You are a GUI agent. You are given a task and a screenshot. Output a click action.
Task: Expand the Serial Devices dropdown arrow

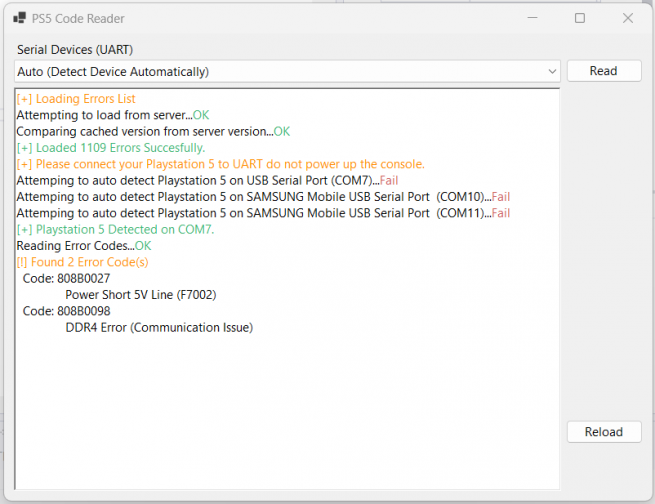pyautogui.click(x=552, y=72)
